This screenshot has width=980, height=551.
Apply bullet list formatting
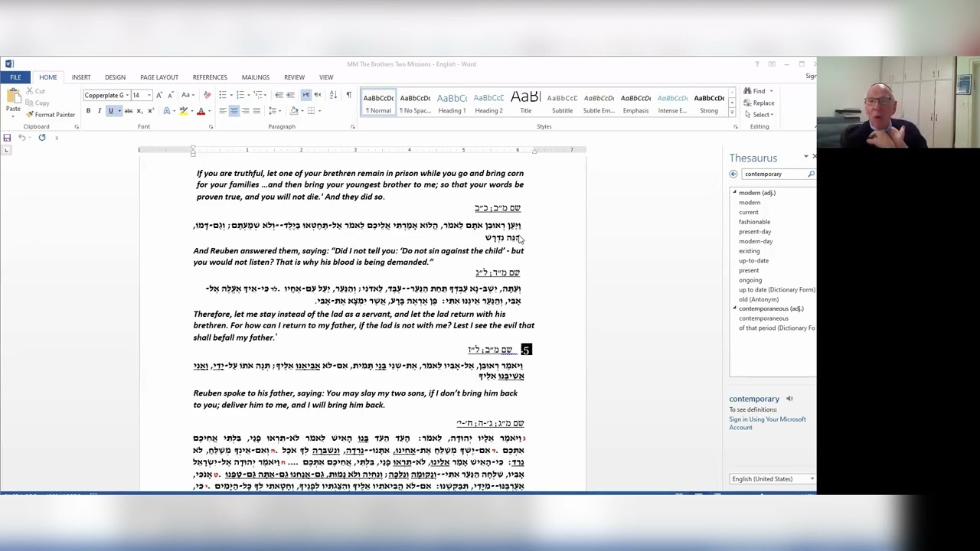pos(222,95)
